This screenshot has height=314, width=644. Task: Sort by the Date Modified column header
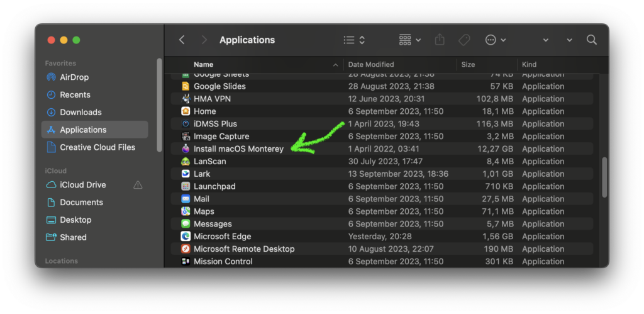[371, 65]
